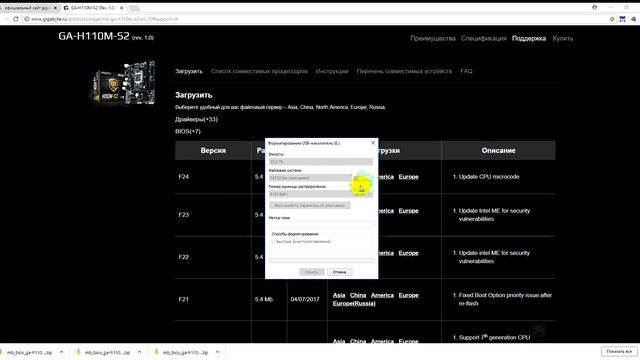
Task: Download F21 BIOS from Asia server
Action: coord(339,295)
